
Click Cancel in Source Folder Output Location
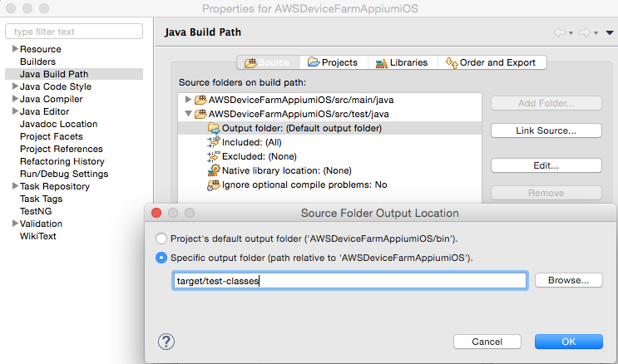click(x=487, y=342)
